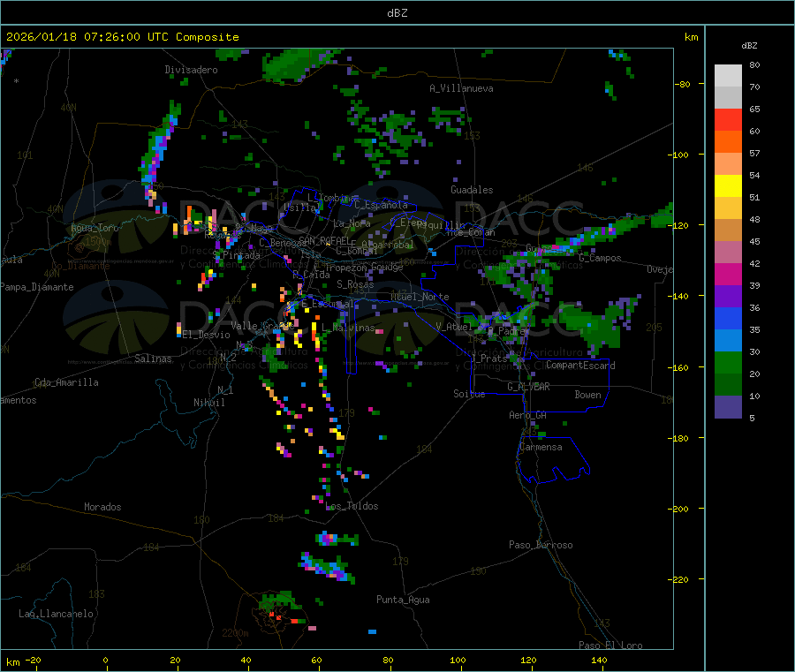Click the 'A_Villanueva' map label
This screenshot has width=795, height=672.
point(461,88)
